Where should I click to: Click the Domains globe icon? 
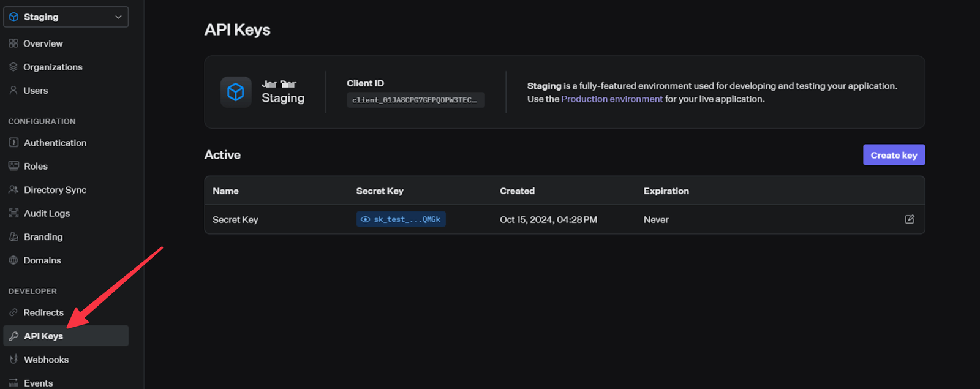[13, 260]
